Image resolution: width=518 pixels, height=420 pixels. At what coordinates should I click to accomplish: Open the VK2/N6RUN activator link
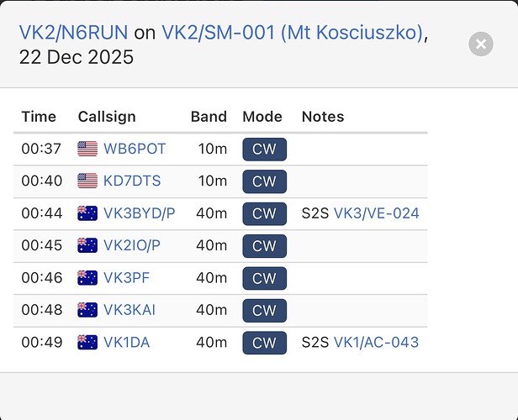click(x=73, y=34)
